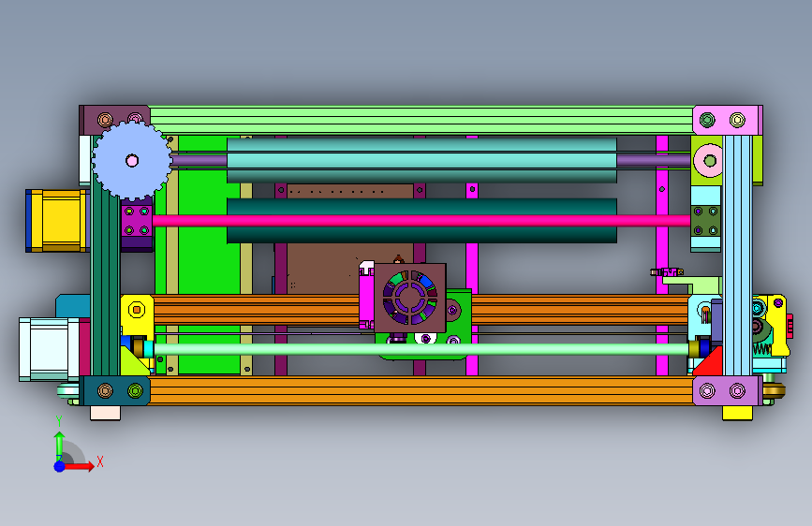Select the bright green back plate
The width and height of the screenshot is (812, 526).
209,259
